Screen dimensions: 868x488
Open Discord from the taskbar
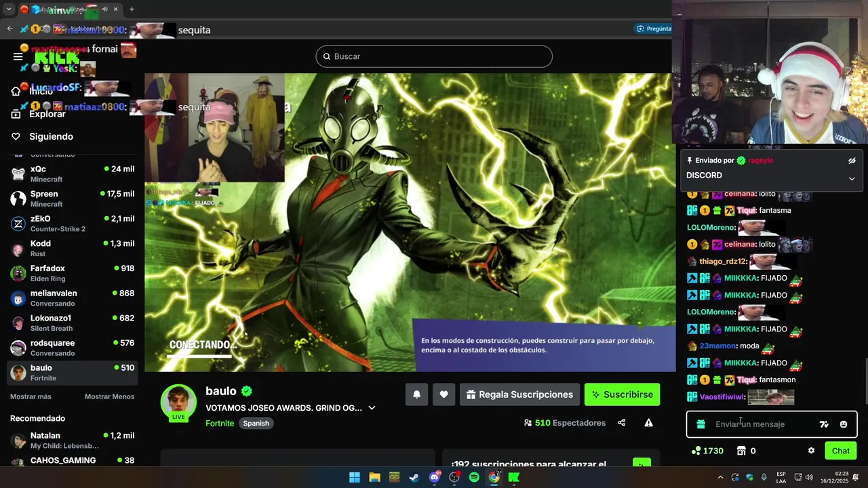(435, 477)
